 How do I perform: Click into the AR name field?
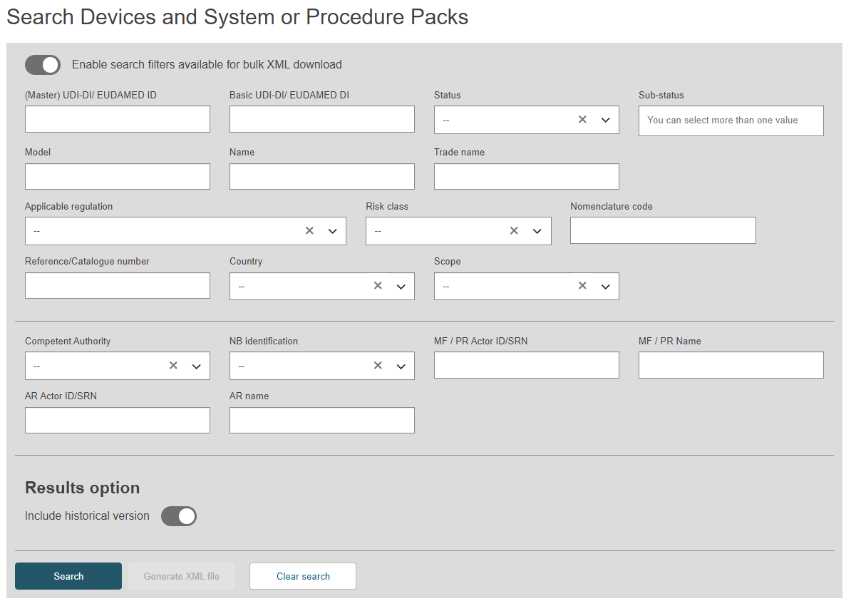(x=322, y=420)
